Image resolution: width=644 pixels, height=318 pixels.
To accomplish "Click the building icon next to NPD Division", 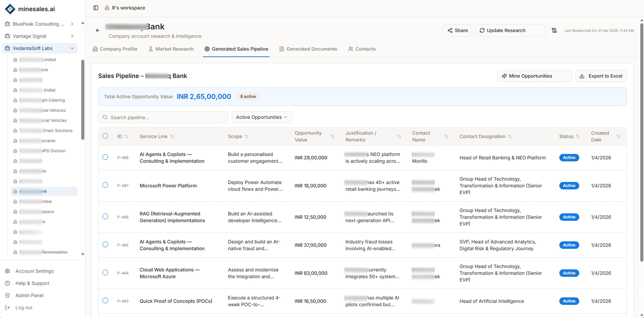I will 15,151.
